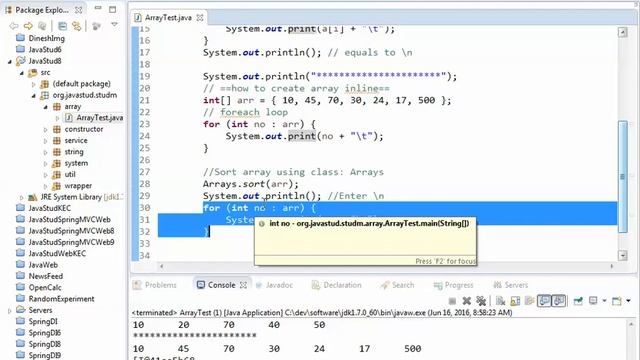Click the editor scroll-up arrow
Image resolution: width=640 pixels, height=360 pixels.
(x=622, y=32)
